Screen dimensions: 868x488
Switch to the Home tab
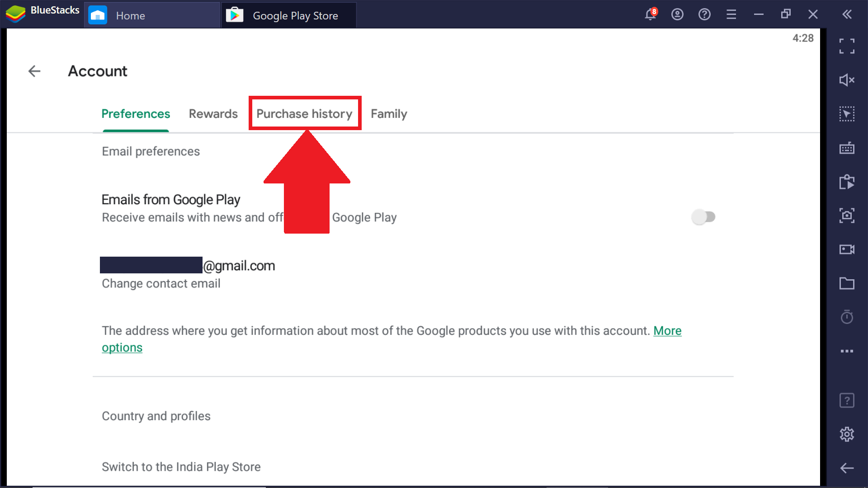152,15
